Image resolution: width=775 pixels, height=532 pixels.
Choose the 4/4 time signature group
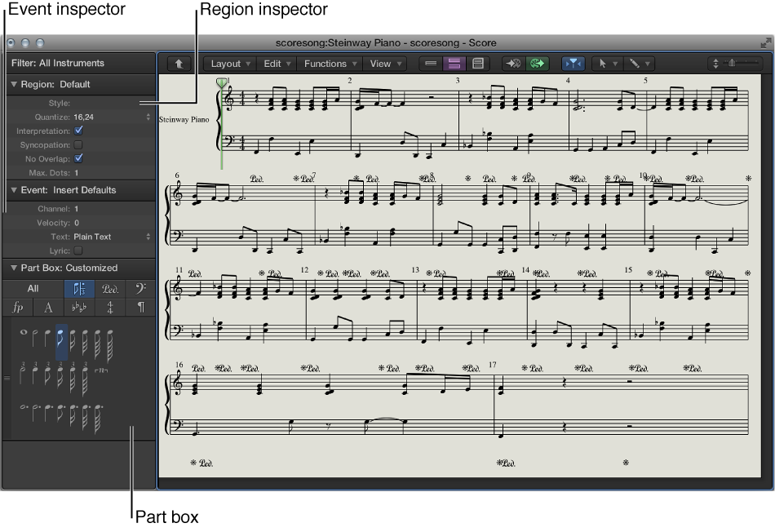[x=109, y=307]
